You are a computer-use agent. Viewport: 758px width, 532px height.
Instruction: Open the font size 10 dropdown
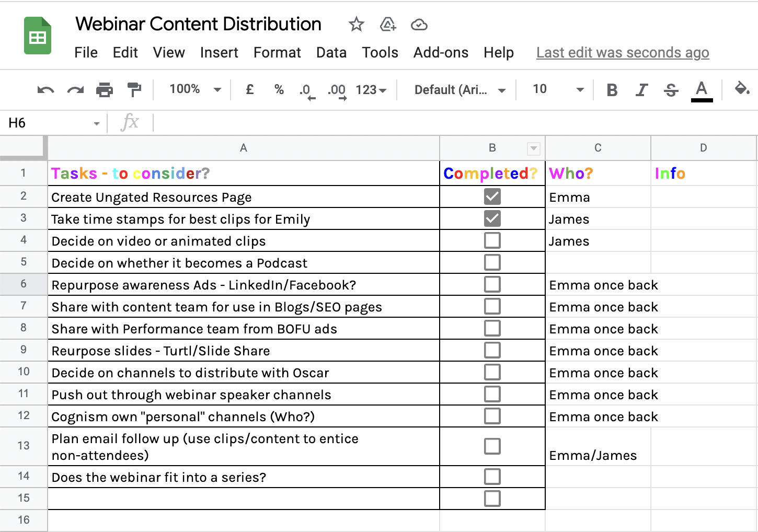557,89
